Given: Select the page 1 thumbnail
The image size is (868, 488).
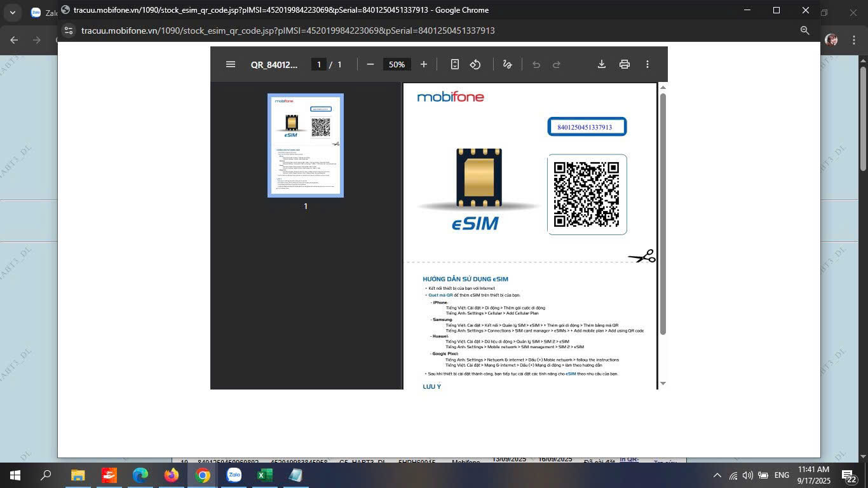Looking at the screenshot, I should click(x=305, y=144).
